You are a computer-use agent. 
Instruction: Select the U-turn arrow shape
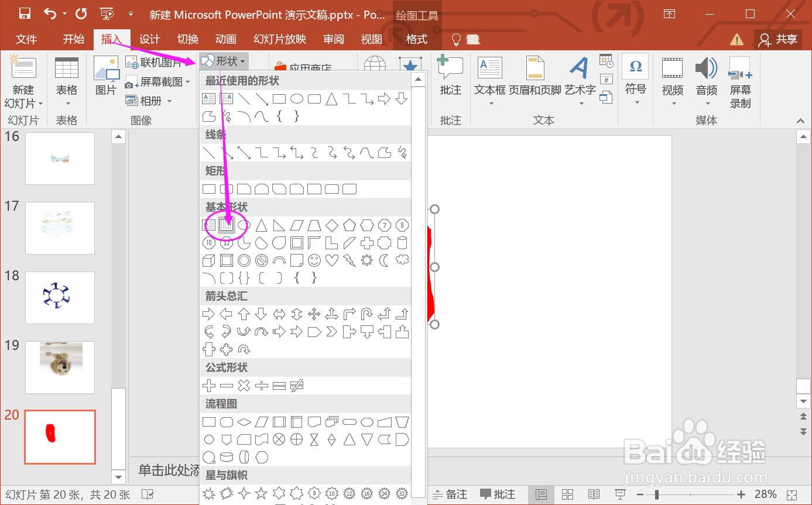367,314
